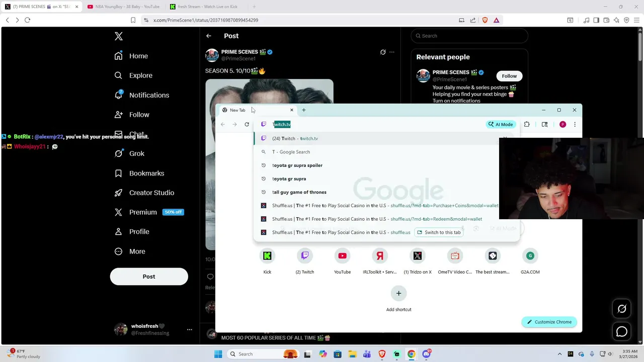Open Chrome profile avatar P
Screen dimensions: 644x362
[562, 124]
